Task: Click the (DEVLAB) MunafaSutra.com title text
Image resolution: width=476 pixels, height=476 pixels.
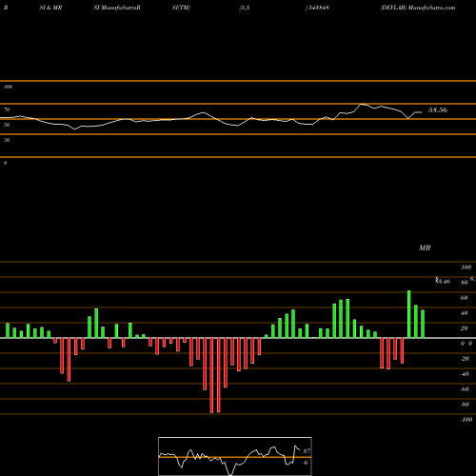Action: pos(418,8)
